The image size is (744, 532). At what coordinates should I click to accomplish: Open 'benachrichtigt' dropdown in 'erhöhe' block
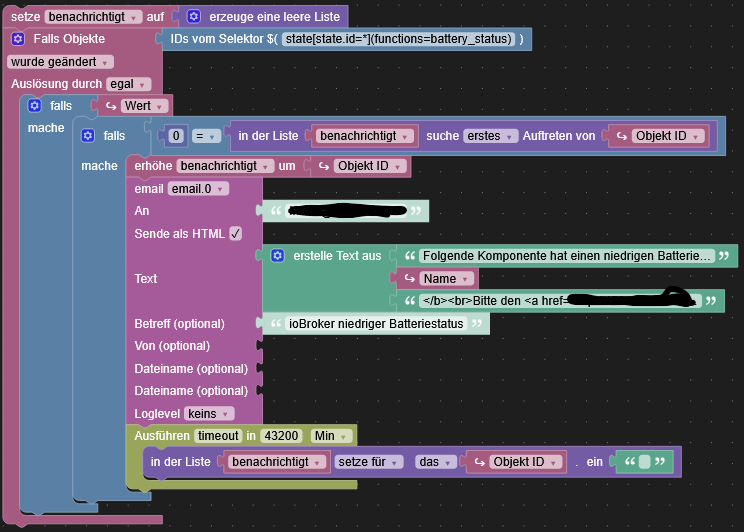(225, 166)
